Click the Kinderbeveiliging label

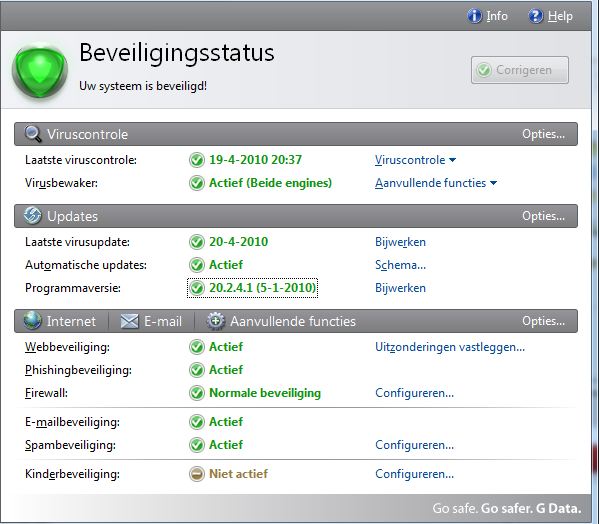[x=72, y=474]
